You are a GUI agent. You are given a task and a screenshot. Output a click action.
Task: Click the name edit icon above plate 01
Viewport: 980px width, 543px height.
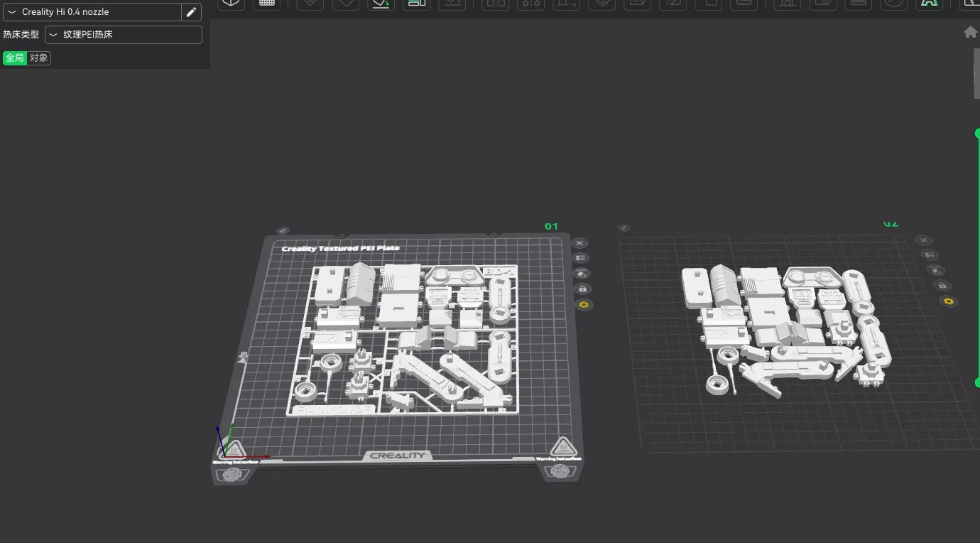tap(283, 230)
